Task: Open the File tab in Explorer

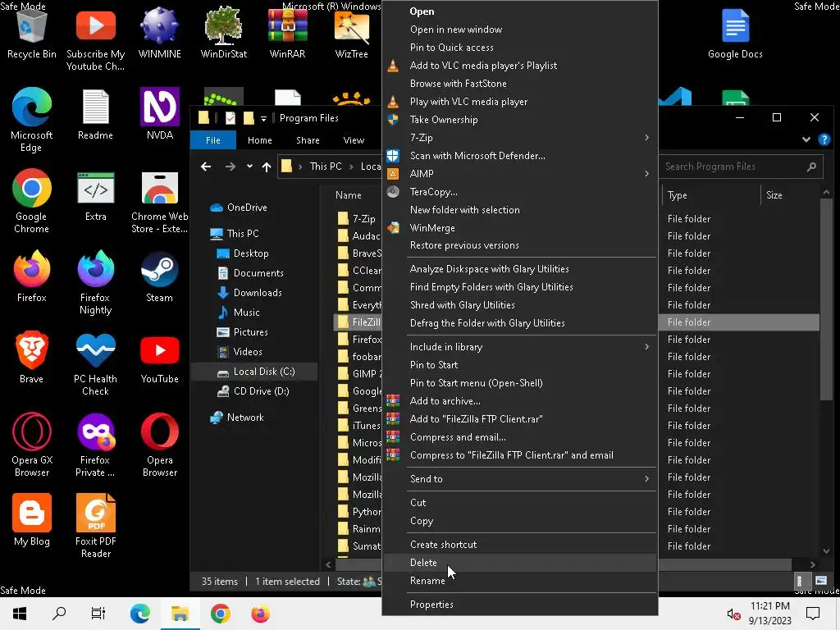Action: [x=212, y=139]
